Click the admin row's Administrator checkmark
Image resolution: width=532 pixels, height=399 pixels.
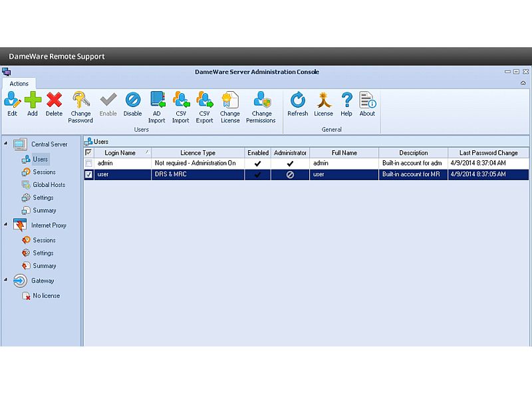(290, 164)
